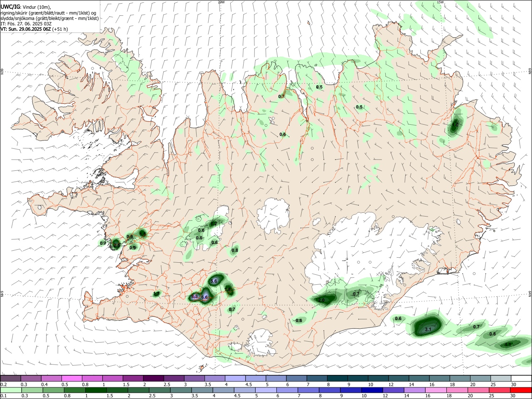This screenshot has width=532, height=399.
Task: Select the 6.6 precipitation value on the map
Action: [204, 298]
